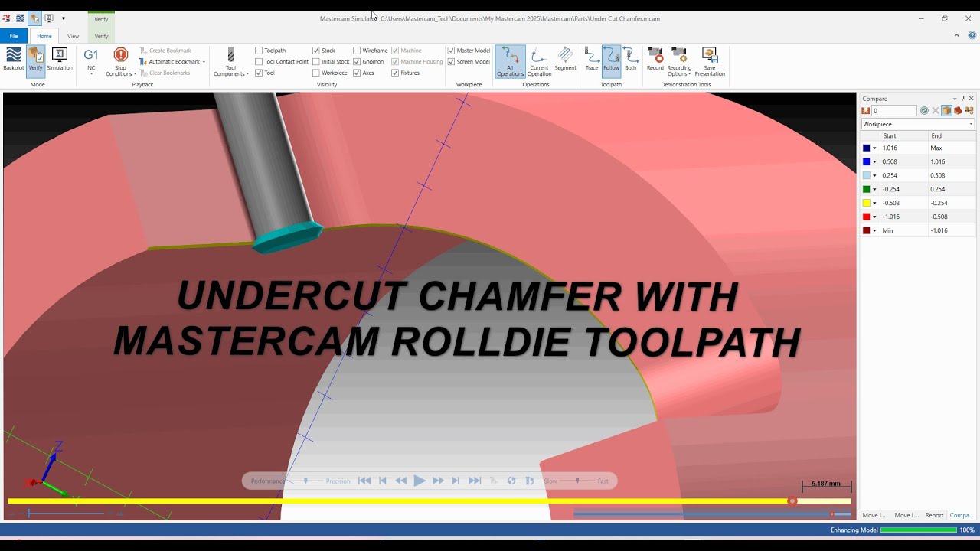The image size is (980, 551).
Task: Click dark blue swatch for 1.016 range
Action: click(867, 148)
